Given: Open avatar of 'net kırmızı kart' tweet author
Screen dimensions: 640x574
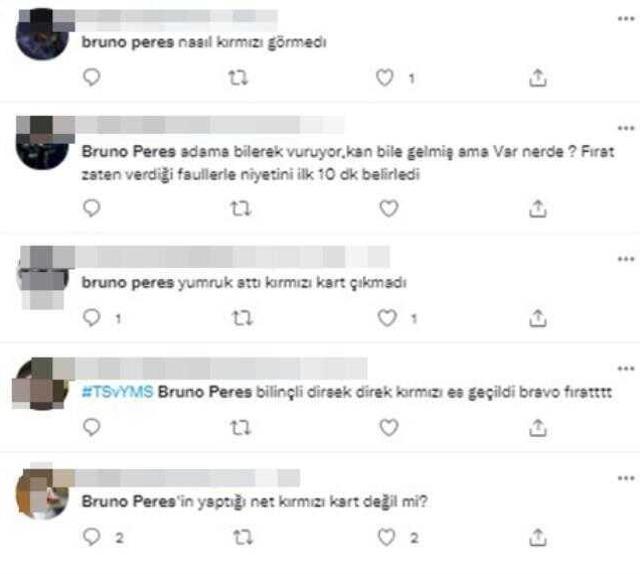Looking at the screenshot, I should pos(42,493).
